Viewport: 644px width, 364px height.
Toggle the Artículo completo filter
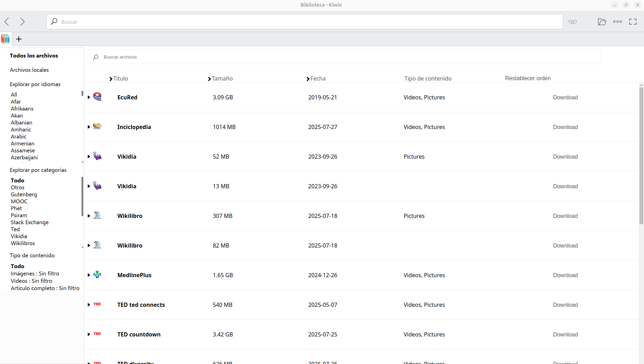click(x=45, y=288)
